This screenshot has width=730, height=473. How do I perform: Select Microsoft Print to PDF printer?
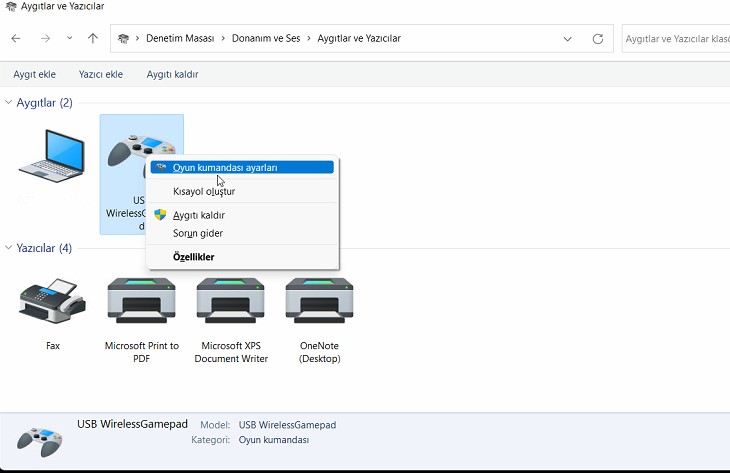(x=141, y=301)
